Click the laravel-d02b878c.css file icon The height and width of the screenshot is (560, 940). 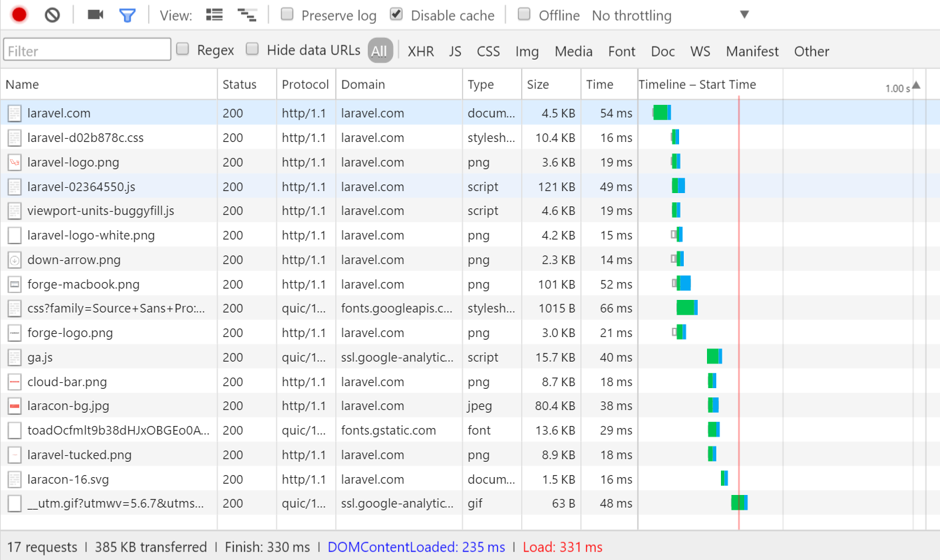coord(15,137)
